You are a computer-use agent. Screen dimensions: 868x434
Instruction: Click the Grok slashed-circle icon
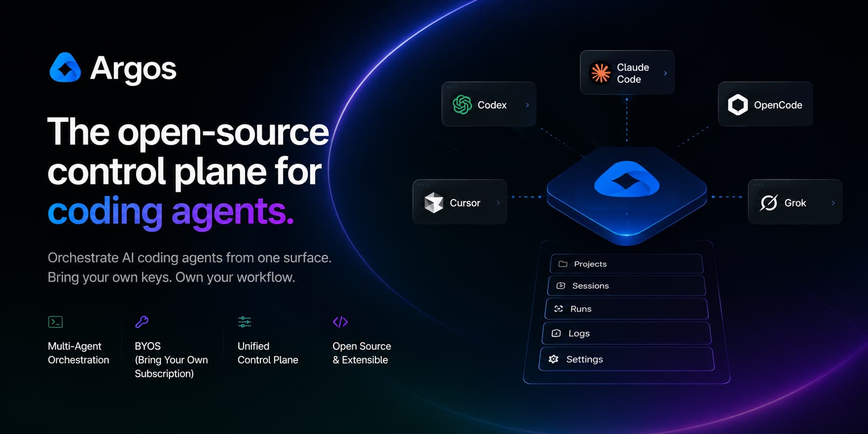(769, 203)
